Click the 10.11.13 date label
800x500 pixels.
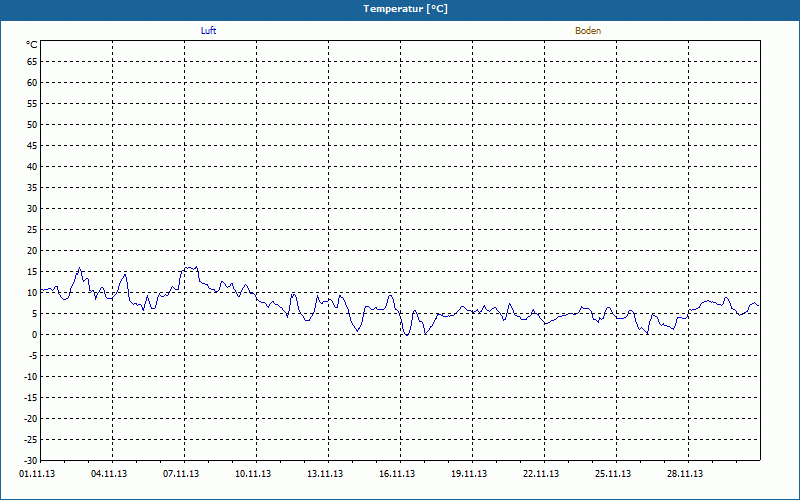(253, 473)
